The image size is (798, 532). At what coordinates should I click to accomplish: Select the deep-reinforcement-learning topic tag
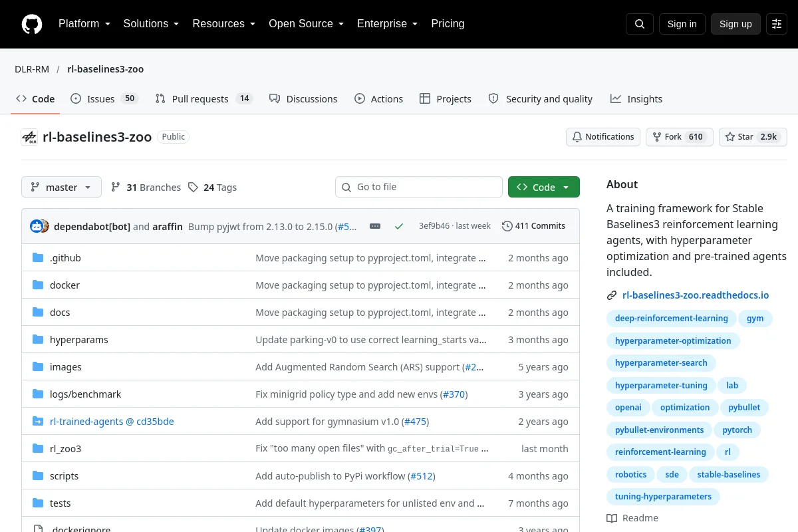point(672,319)
